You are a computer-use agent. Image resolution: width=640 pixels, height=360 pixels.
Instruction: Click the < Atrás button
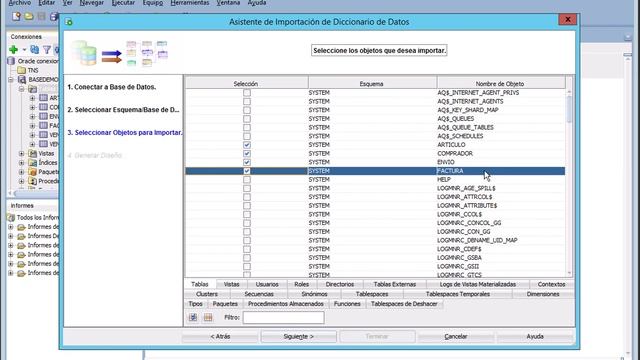[x=220, y=336]
